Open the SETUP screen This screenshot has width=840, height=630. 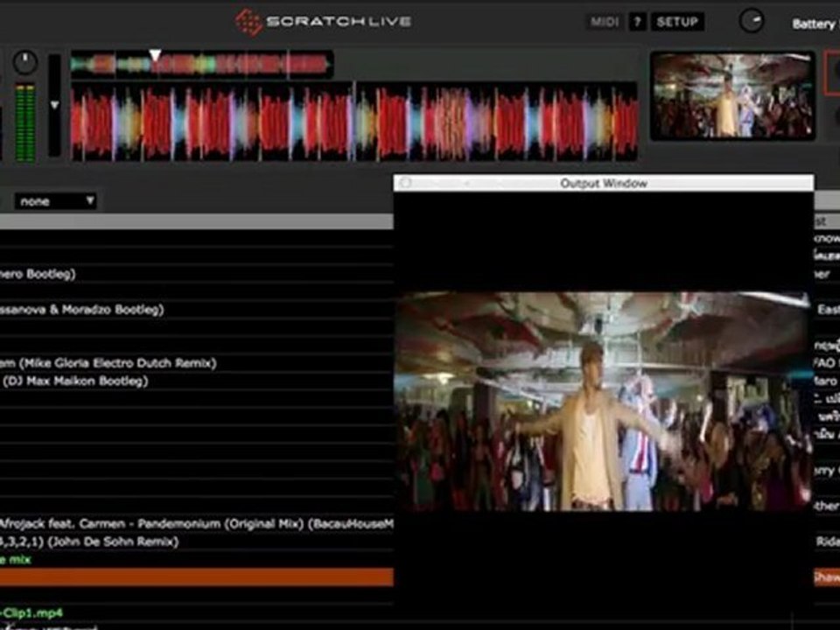click(x=677, y=22)
